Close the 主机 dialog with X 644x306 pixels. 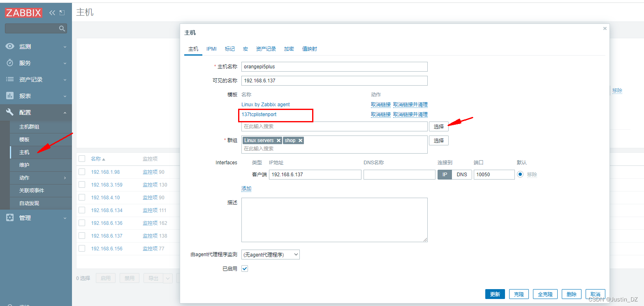click(605, 28)
